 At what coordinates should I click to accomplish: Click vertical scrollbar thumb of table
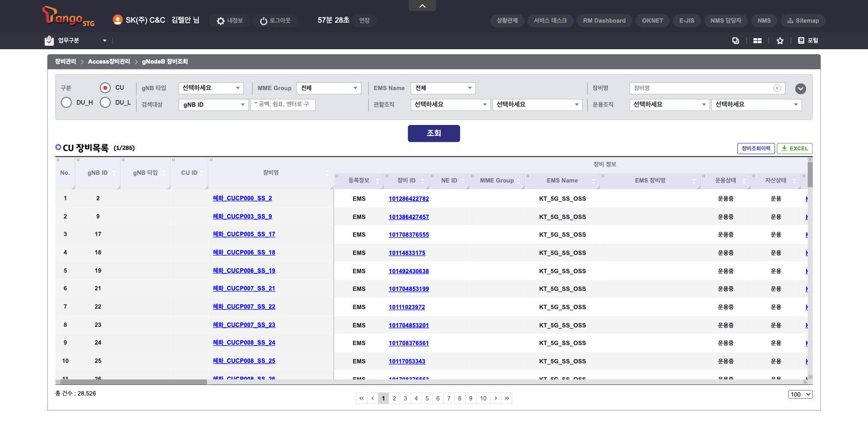[x=810, y=174]
